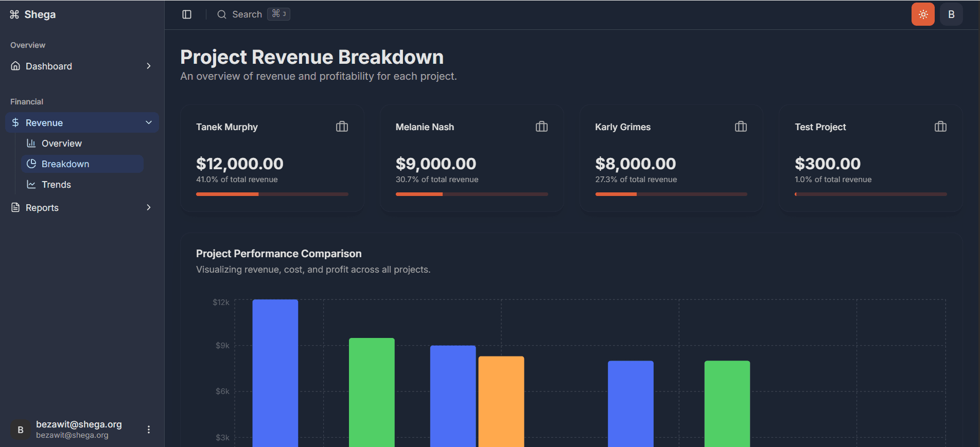Image resolution: width=980 pixels, height=447 pixels.
Task: Open the Dashboard menu item
Action: pos(82,66)
